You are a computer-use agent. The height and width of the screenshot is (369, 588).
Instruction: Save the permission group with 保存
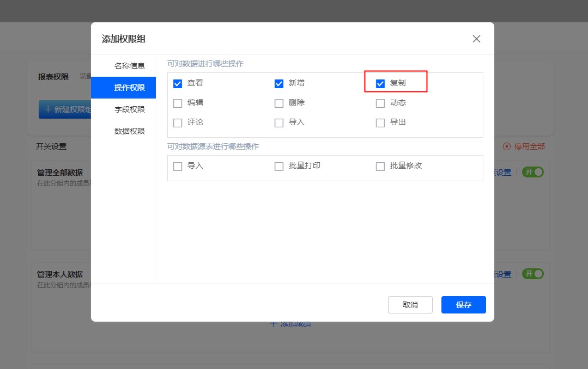(x=463, y=305)
